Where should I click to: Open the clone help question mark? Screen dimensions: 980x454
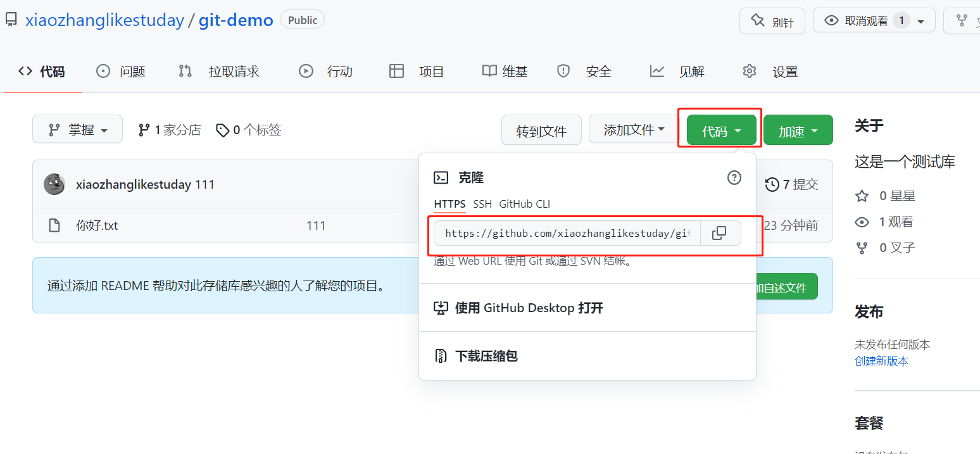point(734,178)
